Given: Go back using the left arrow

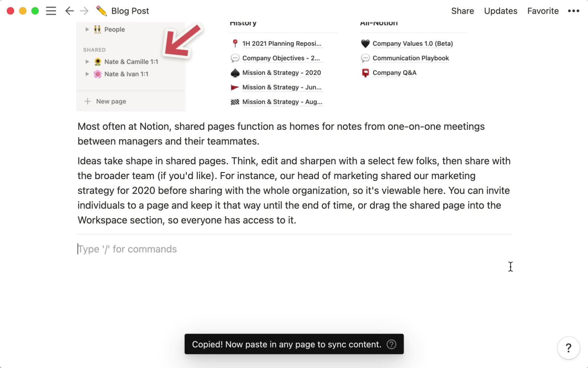Looking at the screenshot, I should (x=70, y=11).
